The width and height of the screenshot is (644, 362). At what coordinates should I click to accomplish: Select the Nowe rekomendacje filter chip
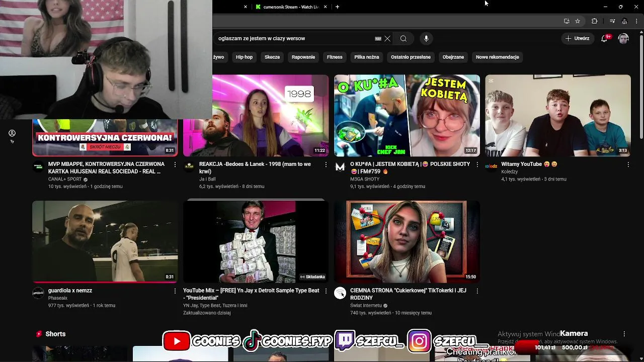(x=497, y=57)
